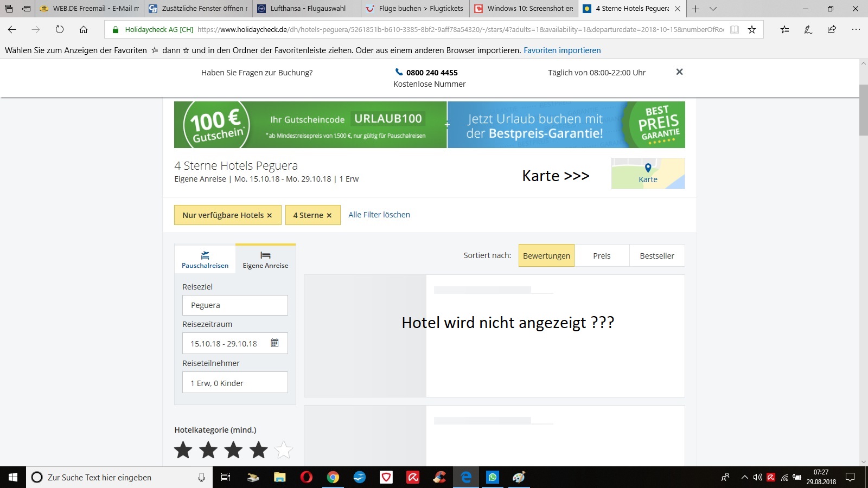Open the Karte map thumbnail
868x488 pixels.
[648, 174]
